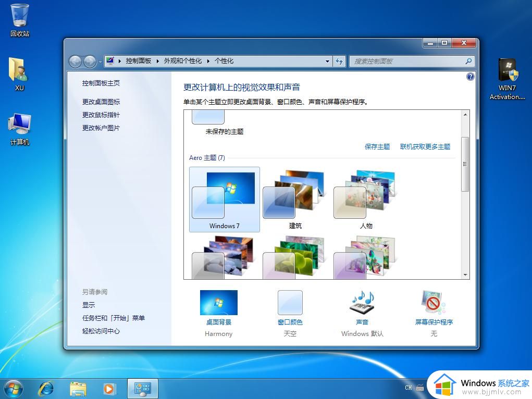The height and width of the screenshot is (399, 532).
Task: Open the 桌面背景 Harmony icon
Action: point(218,302)
